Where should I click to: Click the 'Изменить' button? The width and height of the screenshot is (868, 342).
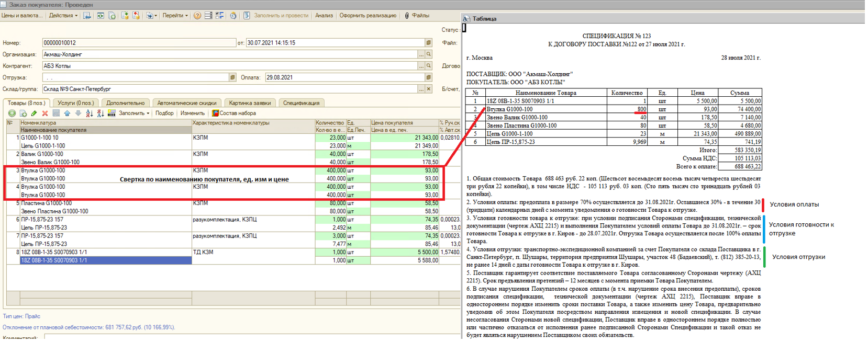point(192,113)
